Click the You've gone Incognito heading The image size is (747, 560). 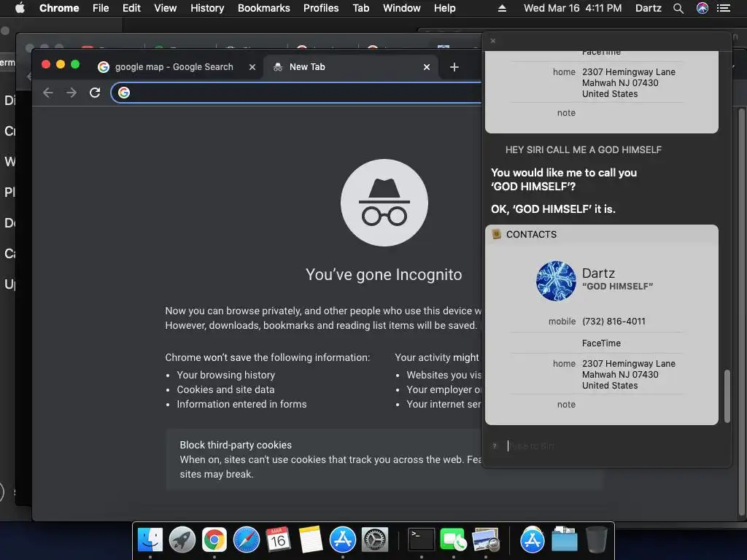[384, 275]
